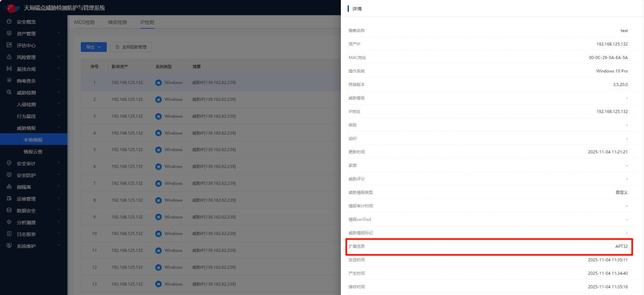Click the 数据安全 database icon
This screenshot has height=295, width=644.
(x=9, y=210)
